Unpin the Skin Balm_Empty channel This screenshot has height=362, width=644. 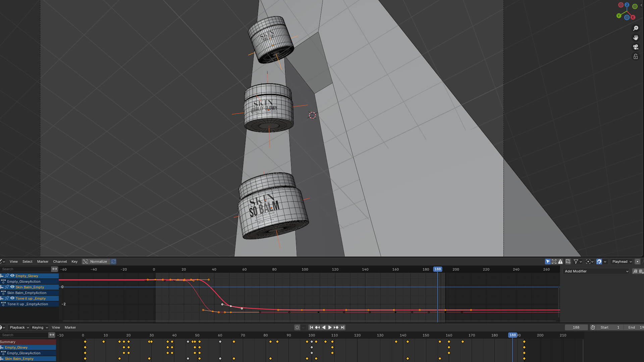point(7,287)
